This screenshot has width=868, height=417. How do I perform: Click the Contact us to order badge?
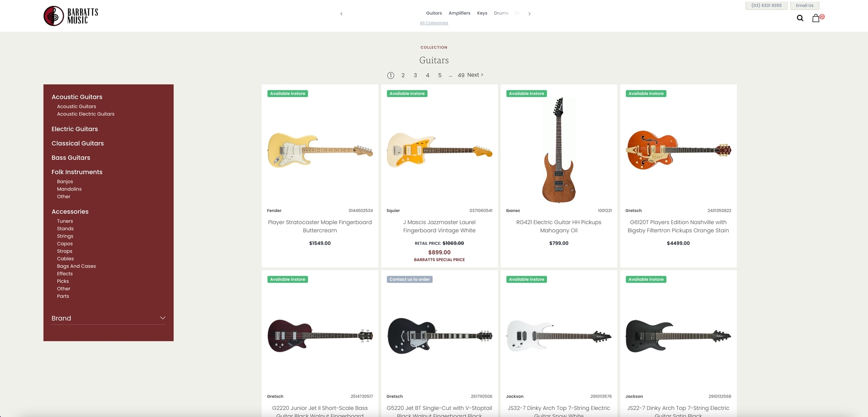click(410, 280)
